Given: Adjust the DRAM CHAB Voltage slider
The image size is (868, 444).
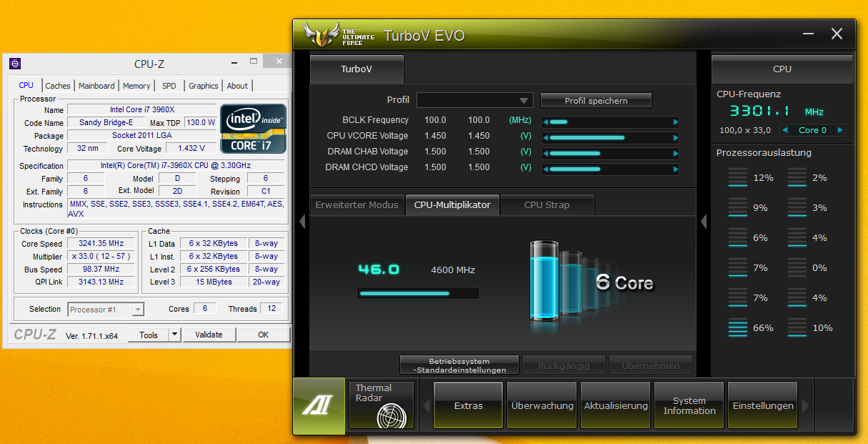Looking at the screenshot, I should point(611,154).
